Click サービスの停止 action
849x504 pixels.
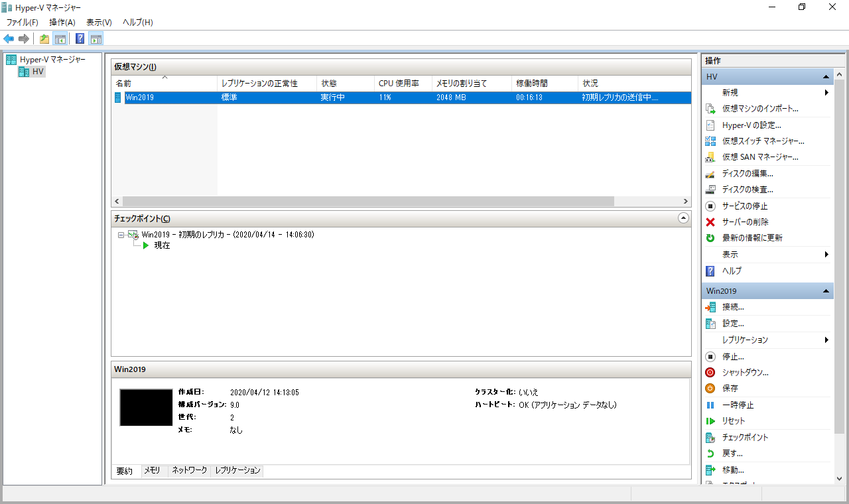[745, 206]
